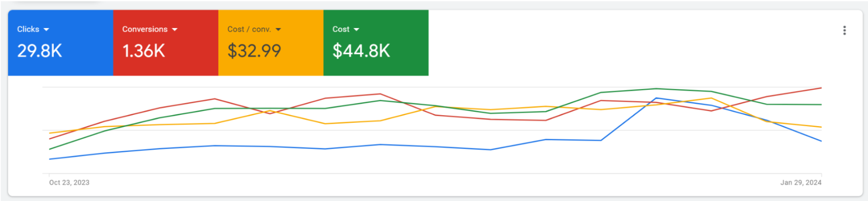Open the Conversions metric dropdown arrow
868x201 pixels.
[x=175, y=29]
